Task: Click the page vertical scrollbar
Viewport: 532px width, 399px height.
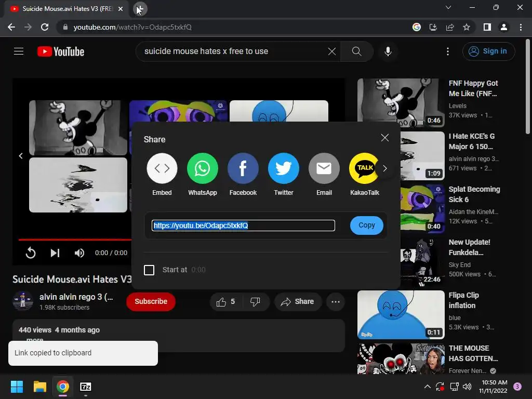Action: (x=528, y=86)
